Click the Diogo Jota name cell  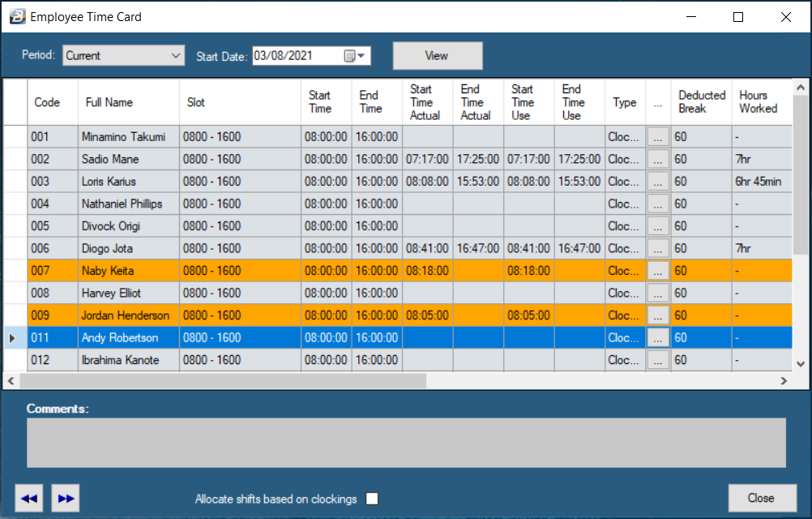pos(129,249)
